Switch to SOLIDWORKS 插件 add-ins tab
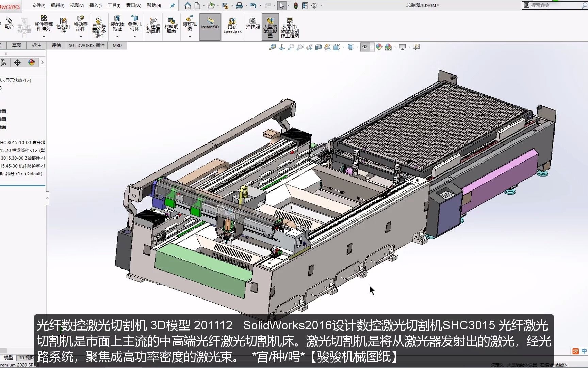 (x=87, y=45)
